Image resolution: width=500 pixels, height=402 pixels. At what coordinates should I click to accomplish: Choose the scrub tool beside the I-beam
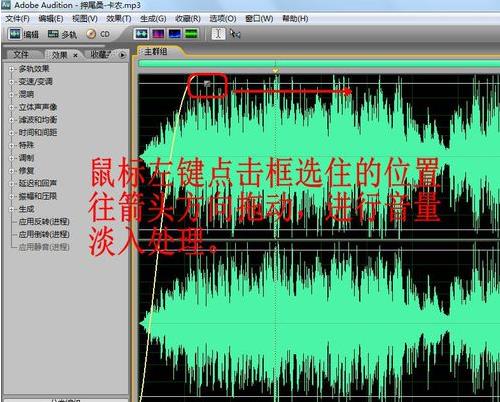pos(235,34)
